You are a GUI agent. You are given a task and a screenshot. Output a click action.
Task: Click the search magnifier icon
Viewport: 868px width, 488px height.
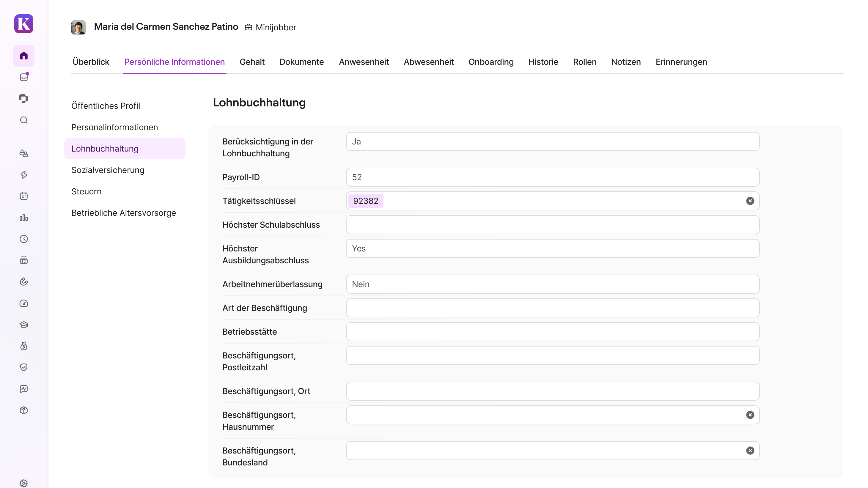click(x=23, y=120)
